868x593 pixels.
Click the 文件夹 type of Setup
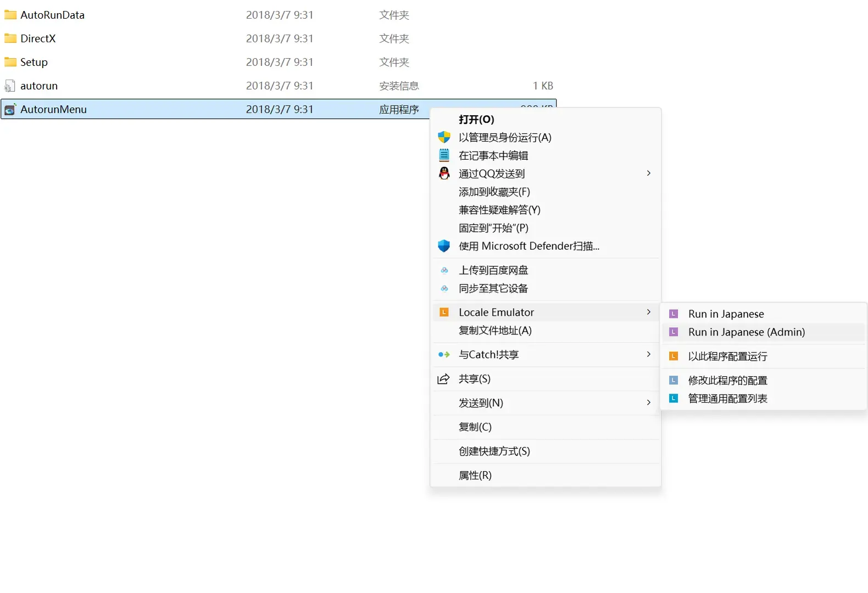[x=394, y=62]
